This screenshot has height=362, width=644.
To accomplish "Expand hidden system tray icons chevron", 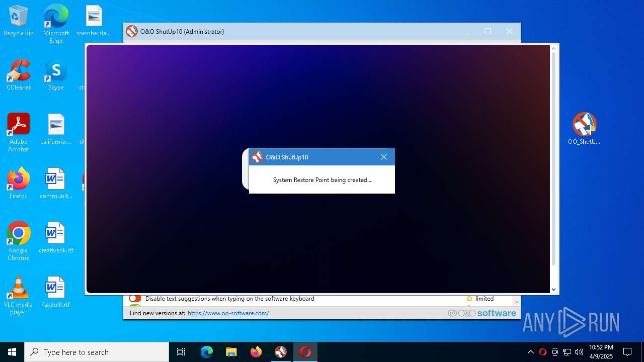I will [530, 352].
